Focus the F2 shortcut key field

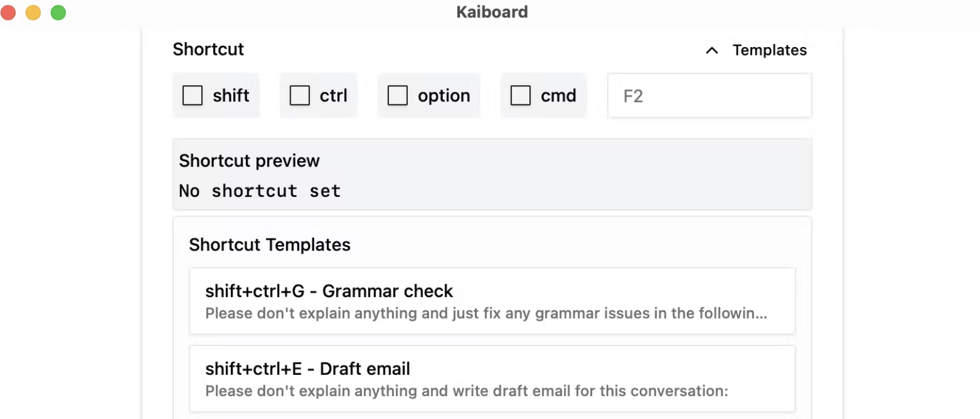pos(709,95)
